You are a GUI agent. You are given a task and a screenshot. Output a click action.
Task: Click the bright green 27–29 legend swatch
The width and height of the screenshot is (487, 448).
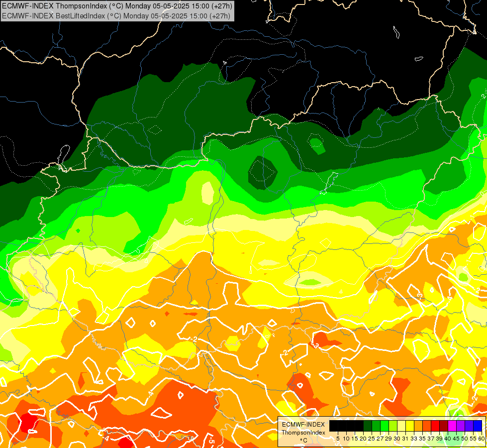[385, 426]
